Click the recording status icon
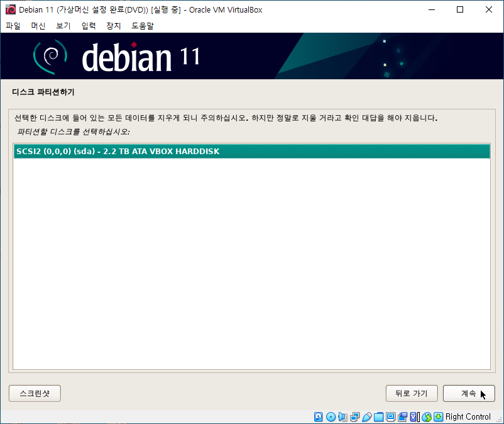 pyautogui.click(x=402, y=416)
